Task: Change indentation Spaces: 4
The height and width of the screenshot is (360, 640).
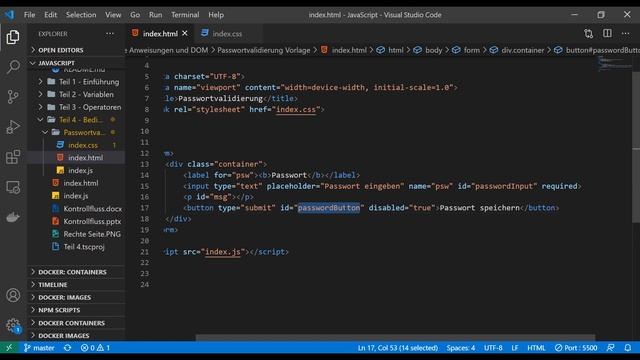Action: coord(461,348)
